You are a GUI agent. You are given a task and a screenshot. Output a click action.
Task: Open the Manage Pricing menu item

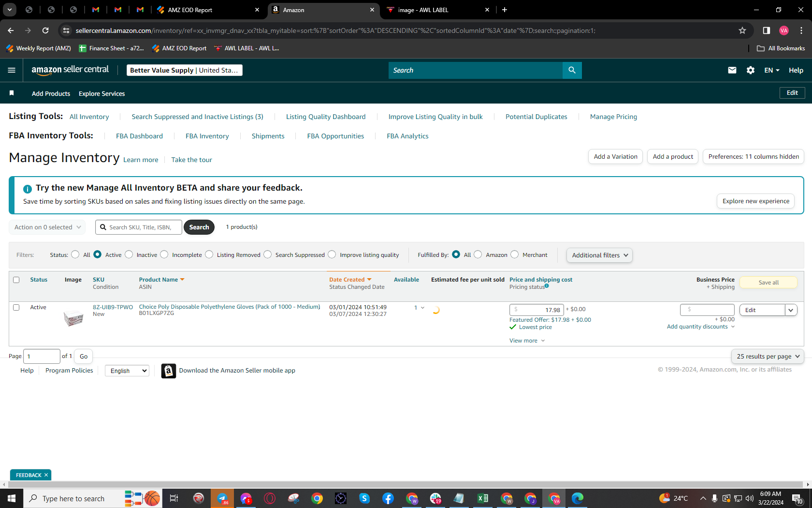[613, 117]
